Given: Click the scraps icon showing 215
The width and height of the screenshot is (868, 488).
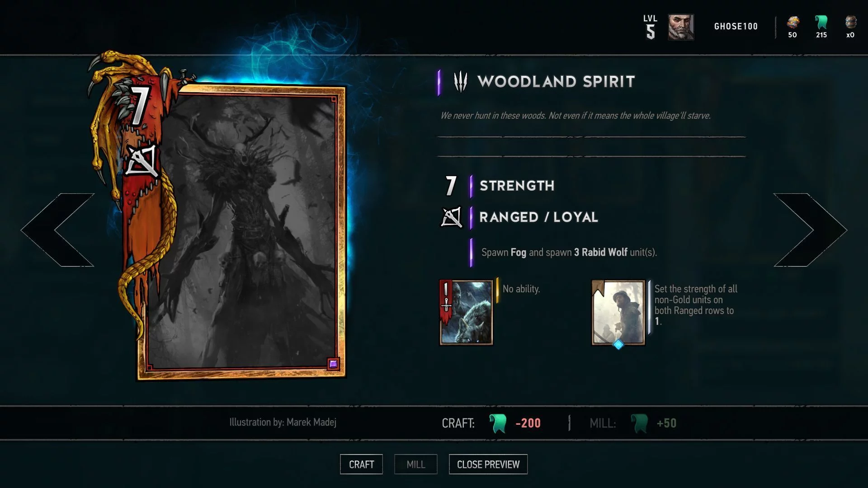Looking at the screenshot, I should [821, 22].
